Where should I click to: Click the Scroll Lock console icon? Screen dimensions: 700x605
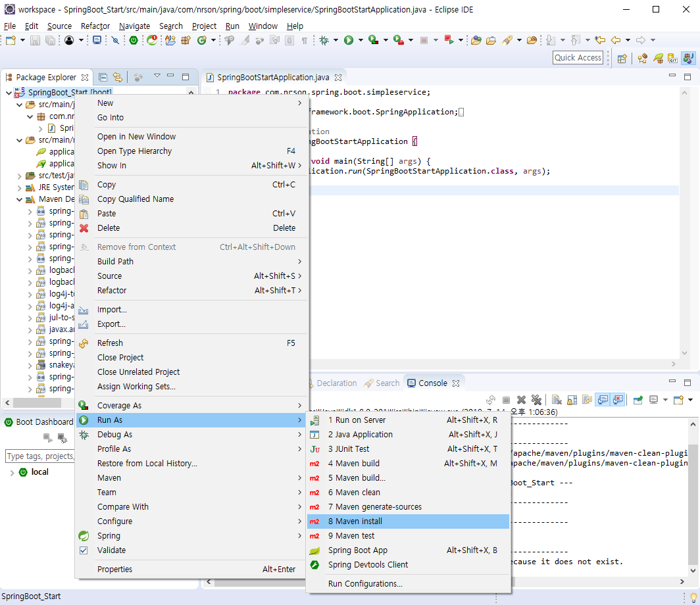click(572, 400)
